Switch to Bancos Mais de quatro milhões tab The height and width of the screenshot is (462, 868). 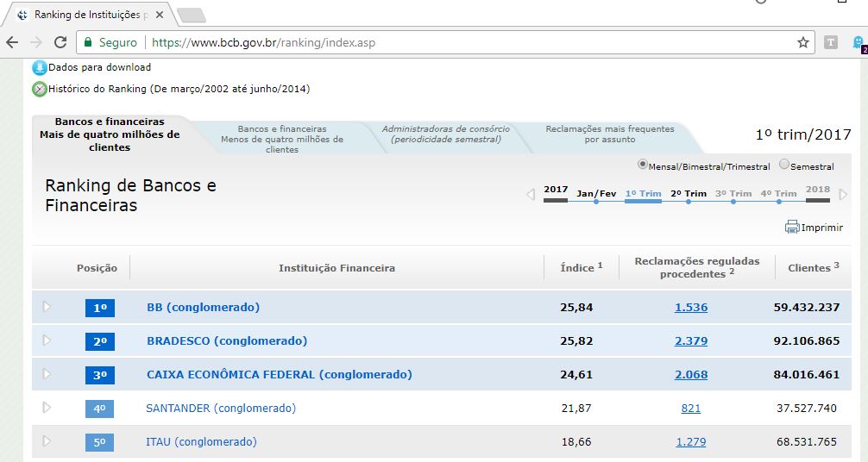(x=110, y=134)
